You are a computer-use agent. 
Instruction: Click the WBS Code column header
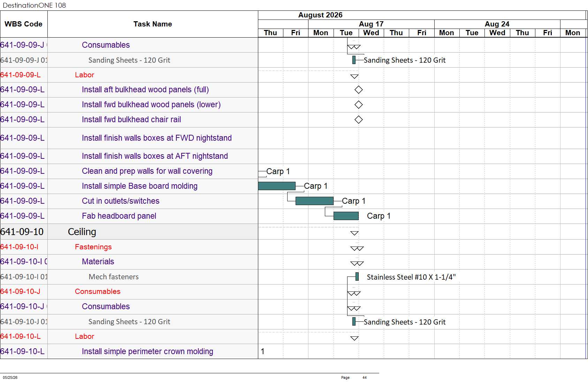24,24
